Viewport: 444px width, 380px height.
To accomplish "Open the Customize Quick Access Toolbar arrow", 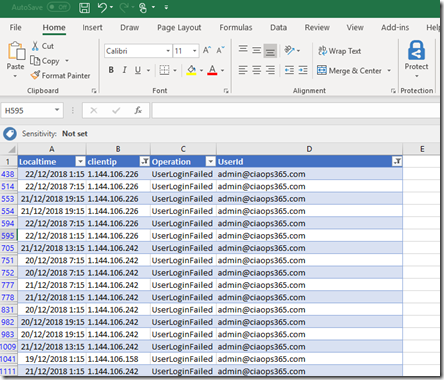I will pyautogui.click(x=166, y=7).
